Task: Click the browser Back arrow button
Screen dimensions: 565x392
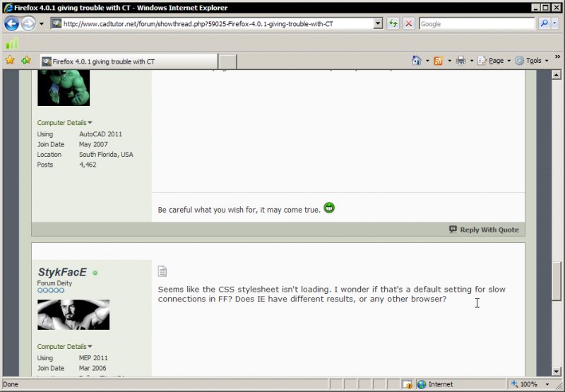Action: 11,24
